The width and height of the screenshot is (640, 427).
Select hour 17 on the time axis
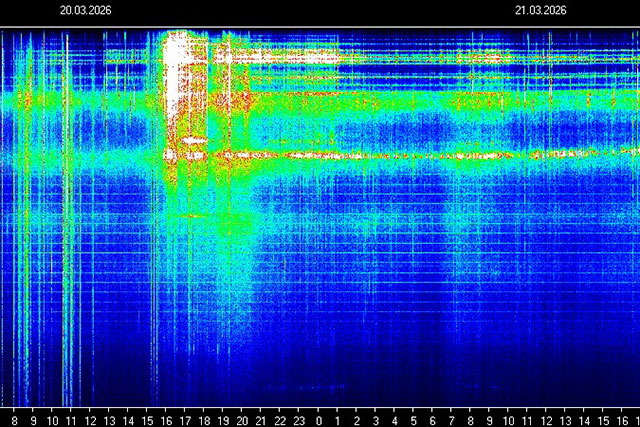(x=184, y=419)
